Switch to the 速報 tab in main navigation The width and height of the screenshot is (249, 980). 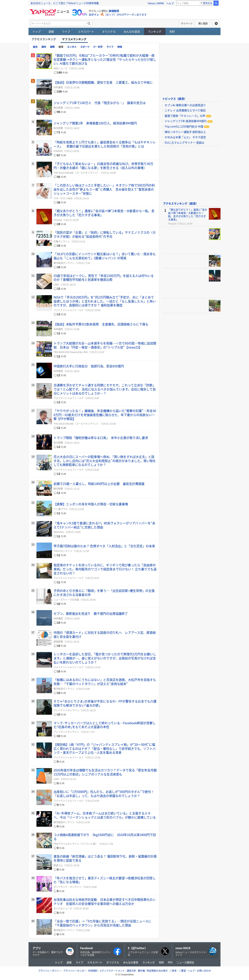(51, 32)
